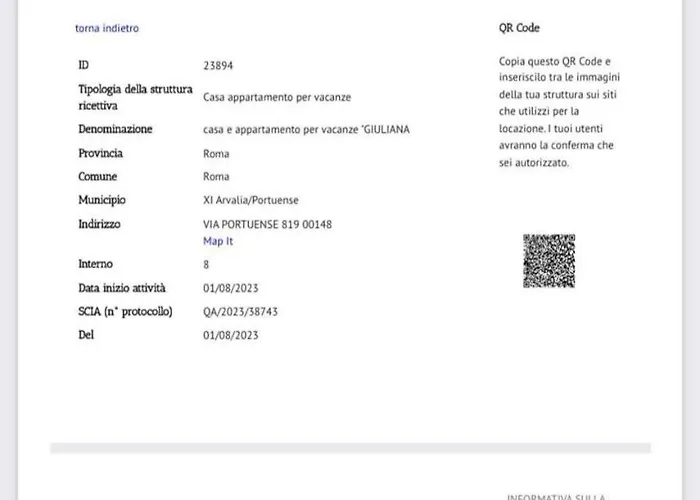Open the 'Map It' link

click(218, 242)
